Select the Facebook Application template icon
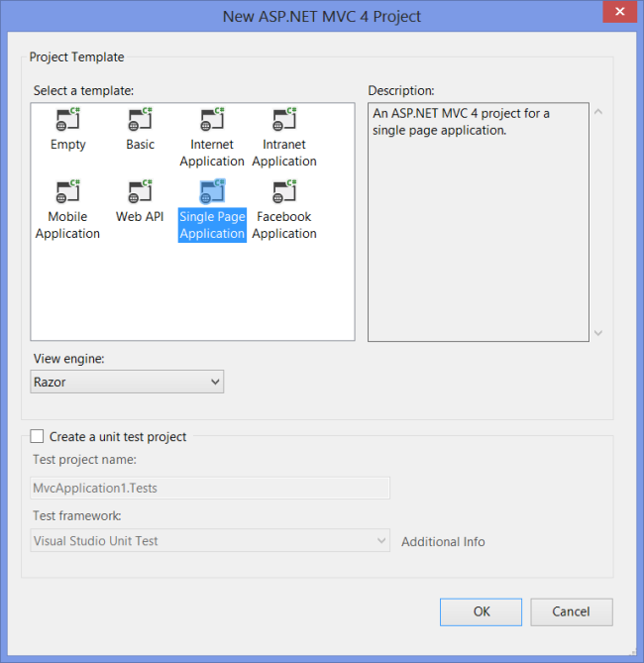Viewport: 644px width, 663px height. 284,191
